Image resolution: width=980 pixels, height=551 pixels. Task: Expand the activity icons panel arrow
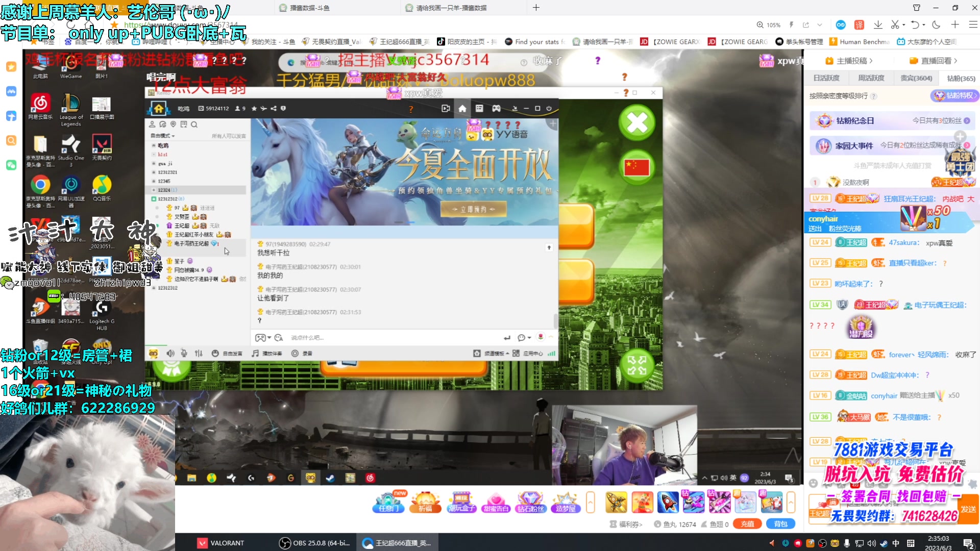coord(591,503)
